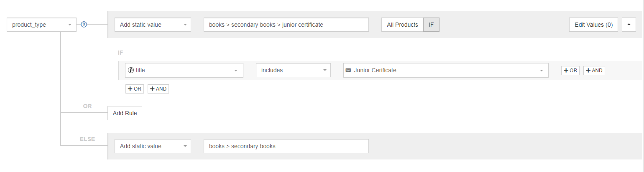Click the function icon next to title

pyautogui.click(x=130, y=70)
